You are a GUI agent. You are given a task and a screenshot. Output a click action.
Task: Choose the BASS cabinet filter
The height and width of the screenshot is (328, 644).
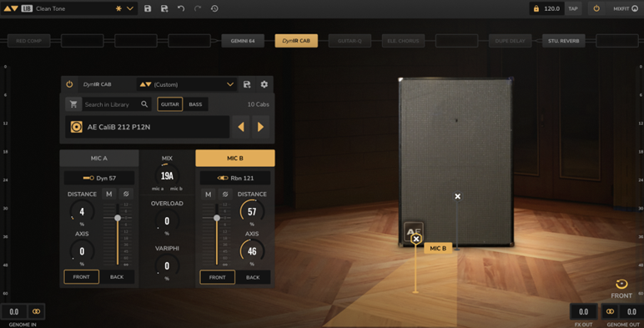coord(195,104)
